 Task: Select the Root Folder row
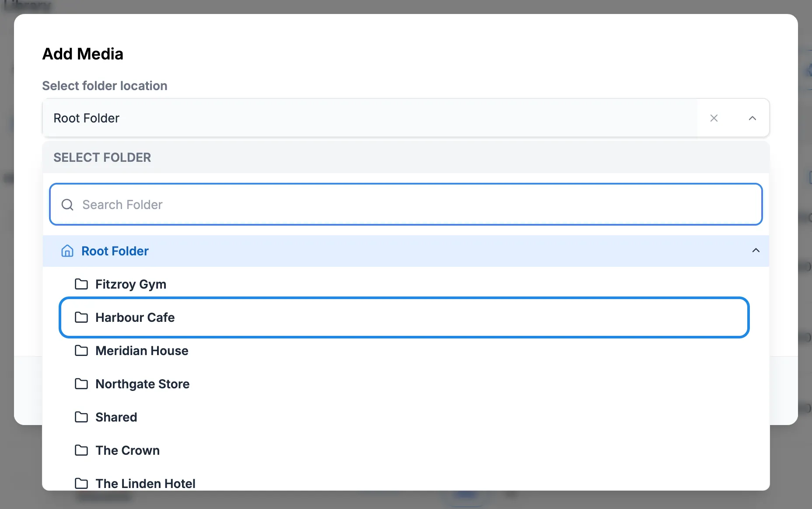pos(406,251)
